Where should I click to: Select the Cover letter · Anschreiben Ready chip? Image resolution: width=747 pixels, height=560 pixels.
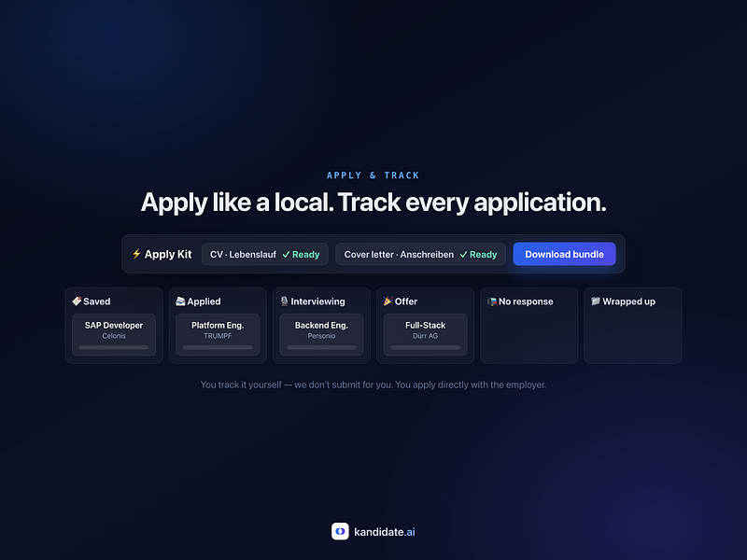click(x=421, y=254)
